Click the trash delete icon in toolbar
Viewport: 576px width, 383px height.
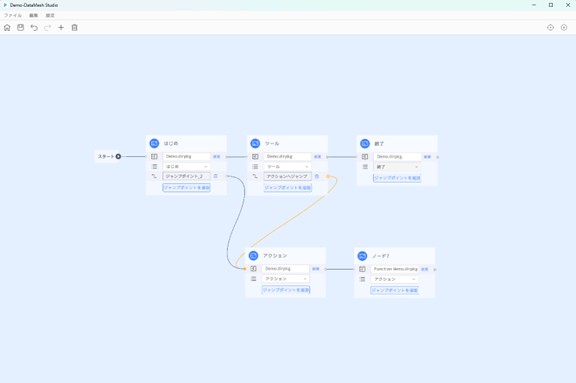pos(75,28)
